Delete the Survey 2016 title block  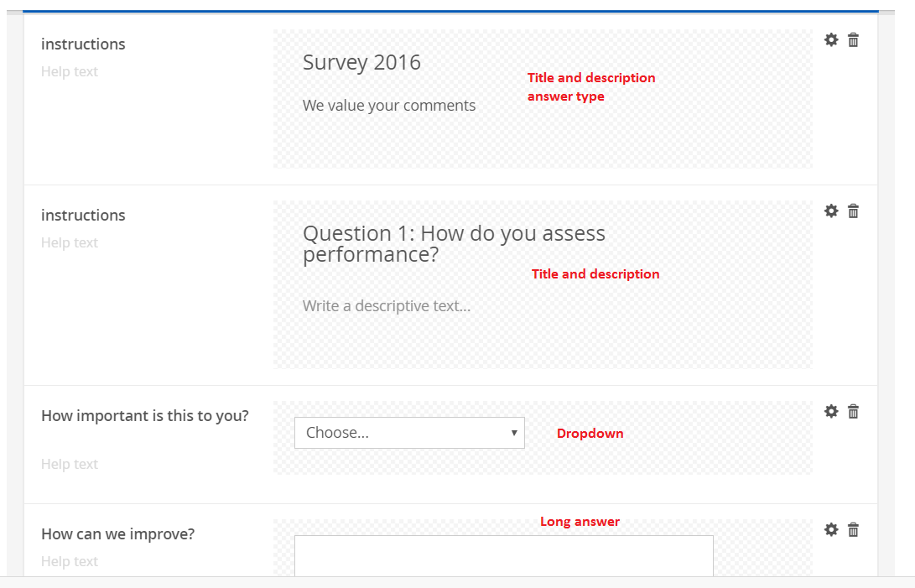pyautogui.click(x=853, y=39)
